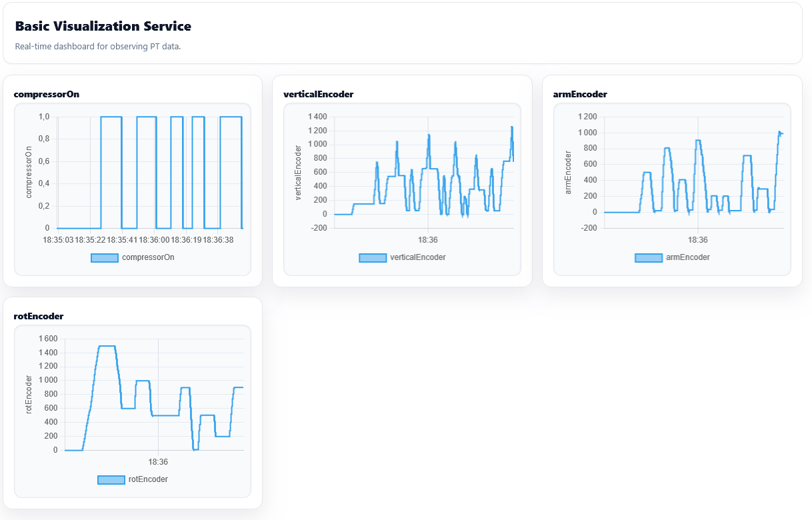The width and height of the screenshot is (812, 520).
Task: Click the 18:36 tick on verticalEncoder chart
Action: click(x=428, y=239)
